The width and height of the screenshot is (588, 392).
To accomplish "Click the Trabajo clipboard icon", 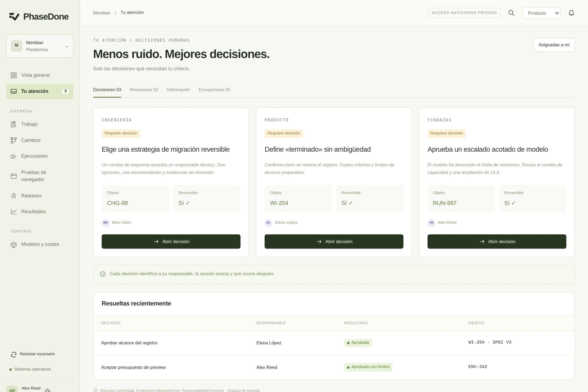I will pyautogui.click(x=14, y=124).
